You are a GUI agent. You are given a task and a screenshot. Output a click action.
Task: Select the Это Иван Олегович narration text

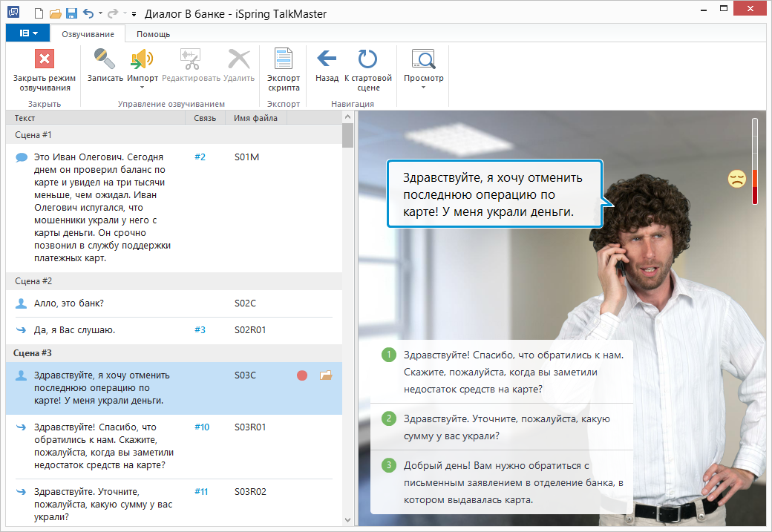coord(102,208)
